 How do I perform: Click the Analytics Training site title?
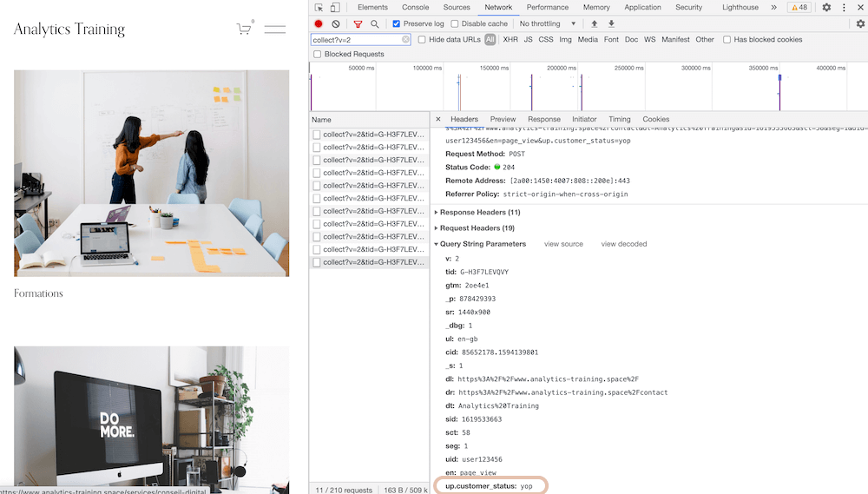click(x=69, y=29)
